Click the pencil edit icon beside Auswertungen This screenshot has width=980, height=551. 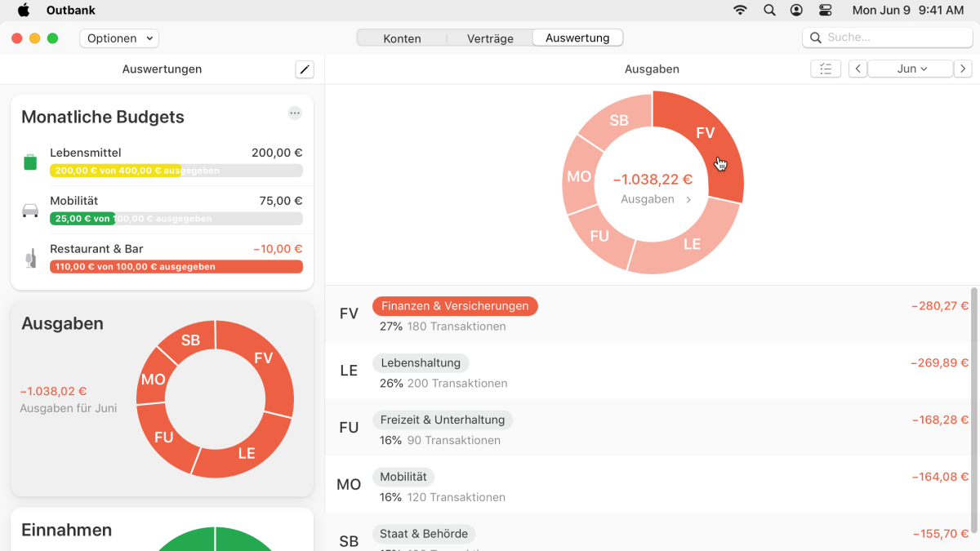[x=305, y=69]
